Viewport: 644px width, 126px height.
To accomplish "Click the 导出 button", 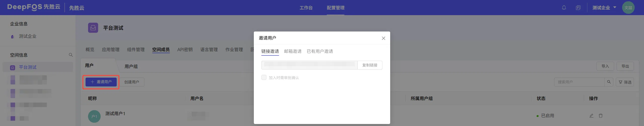I will coord(625,66).
